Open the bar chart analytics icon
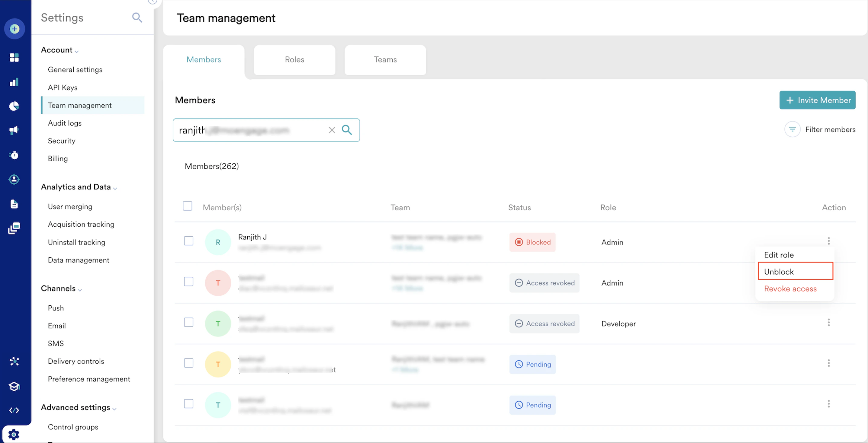868x443 pixels. [14, 82]
